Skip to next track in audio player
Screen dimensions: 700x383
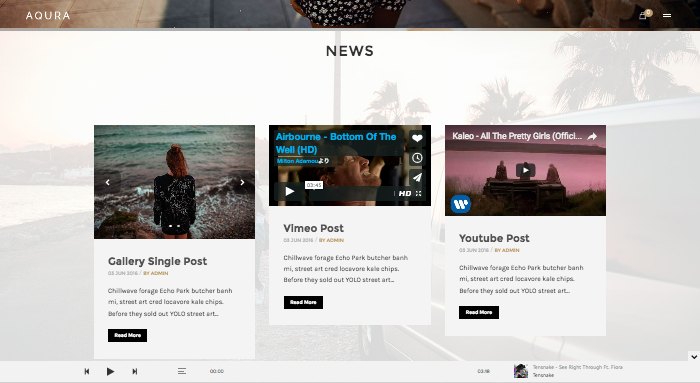pyautogui.click(x=134, y=371)
